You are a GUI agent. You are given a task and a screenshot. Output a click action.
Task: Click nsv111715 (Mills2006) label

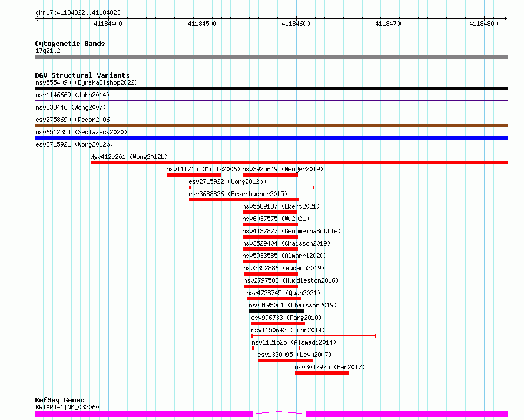coord(203,169)
